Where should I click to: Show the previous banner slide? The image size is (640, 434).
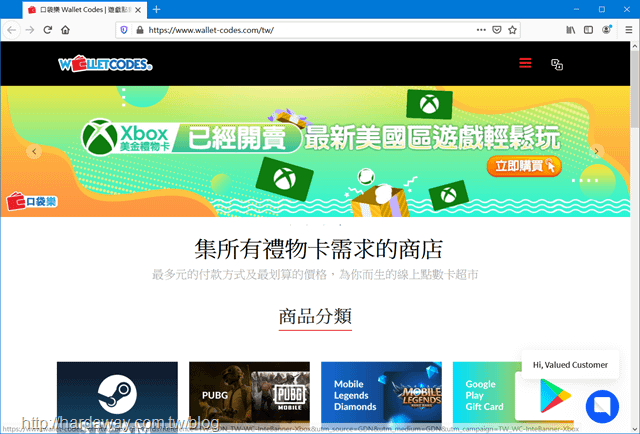[34, 151]
